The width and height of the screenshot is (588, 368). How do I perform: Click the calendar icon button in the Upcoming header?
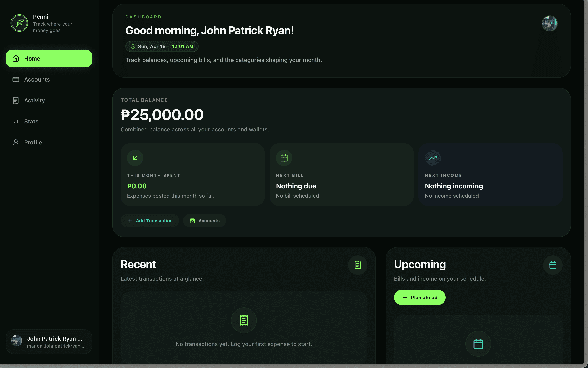[x=553, y=265]
